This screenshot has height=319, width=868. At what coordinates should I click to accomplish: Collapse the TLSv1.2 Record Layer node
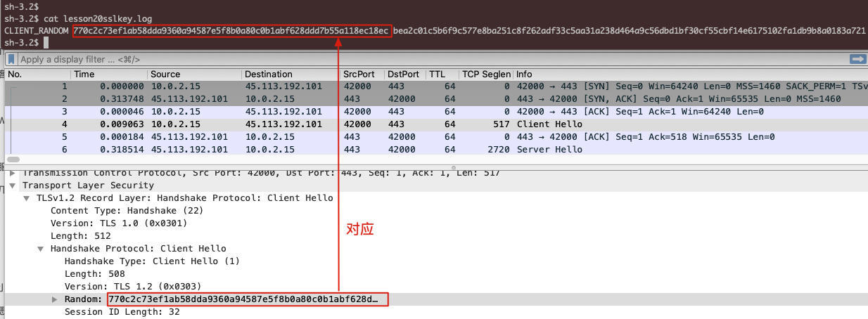[27, 198]
